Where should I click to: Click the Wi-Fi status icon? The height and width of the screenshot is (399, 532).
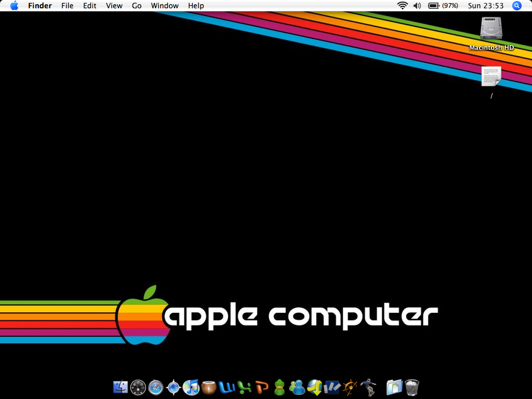pyautogui.click(x=403, y=6)
